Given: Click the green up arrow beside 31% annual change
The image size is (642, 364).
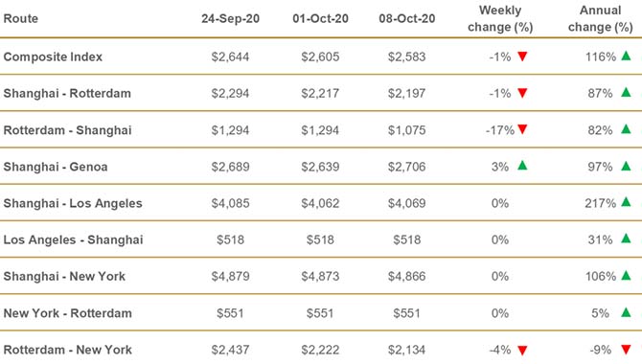Looking at the screenshot, I should click(x=626, y=239).
